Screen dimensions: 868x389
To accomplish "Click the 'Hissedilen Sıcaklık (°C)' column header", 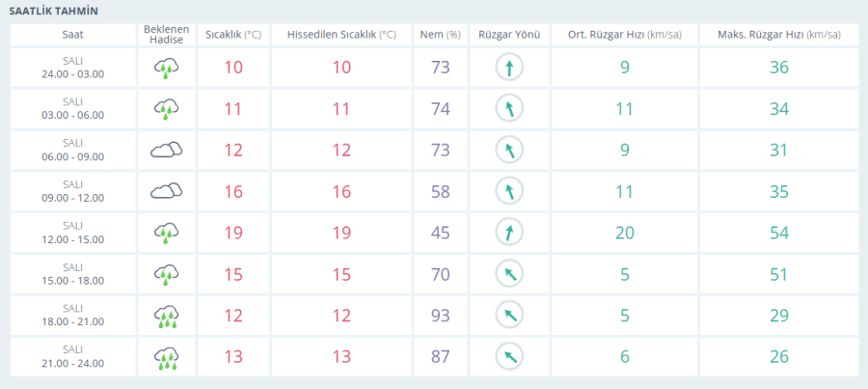I will [341, 35].
